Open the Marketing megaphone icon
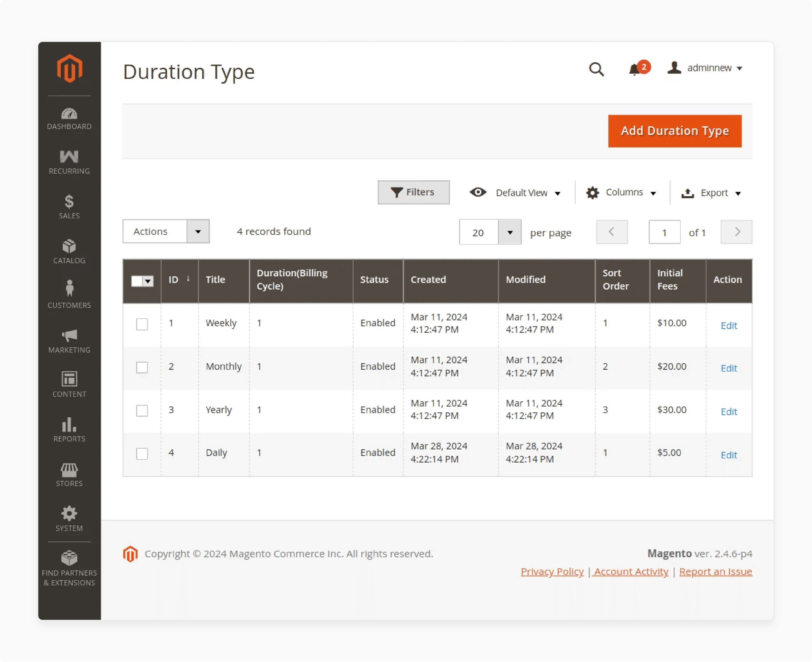This screenshot has height=662, width=812. [x=69, y=336]
